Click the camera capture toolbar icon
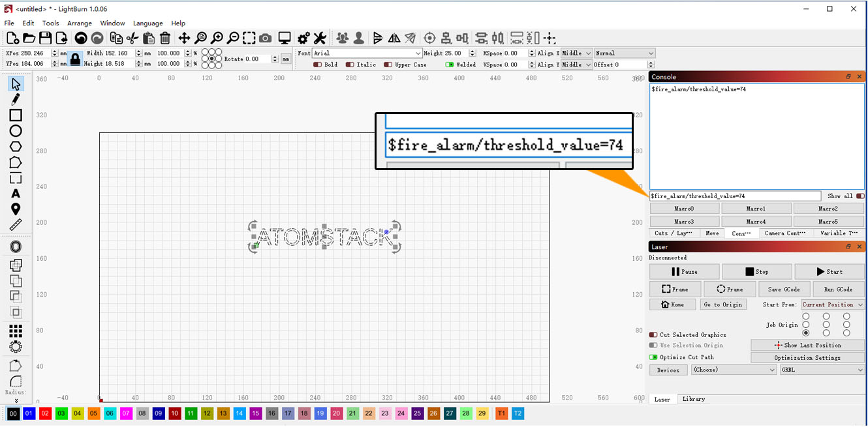This screenshot has width=868, height=427. (x=265, y=38)
